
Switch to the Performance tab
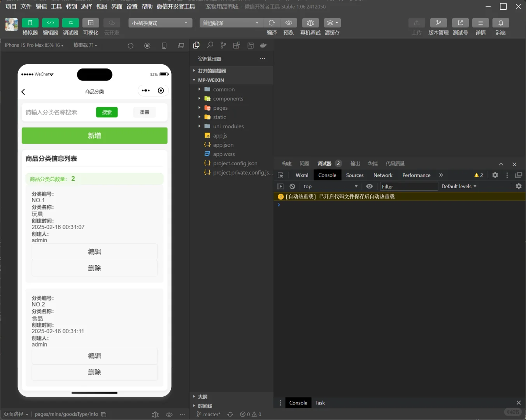(416, 175)
